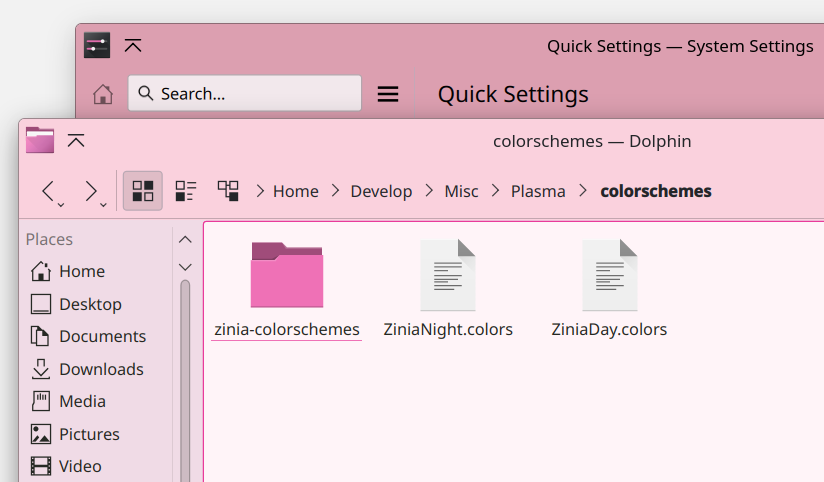The width and height of the screenshot is (824, 482).
Task: Click the Keep Above icon in System Settings titlebar
Action: [133, 46]
